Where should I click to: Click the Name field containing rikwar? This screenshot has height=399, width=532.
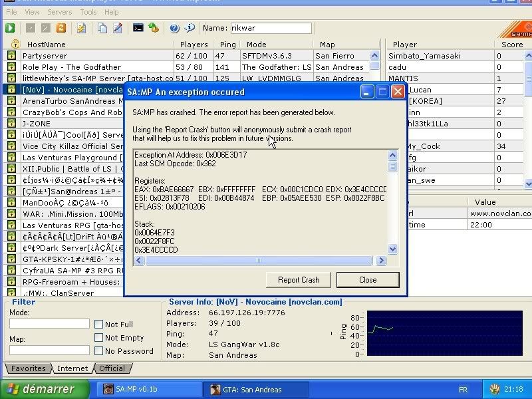pos(271,28)
